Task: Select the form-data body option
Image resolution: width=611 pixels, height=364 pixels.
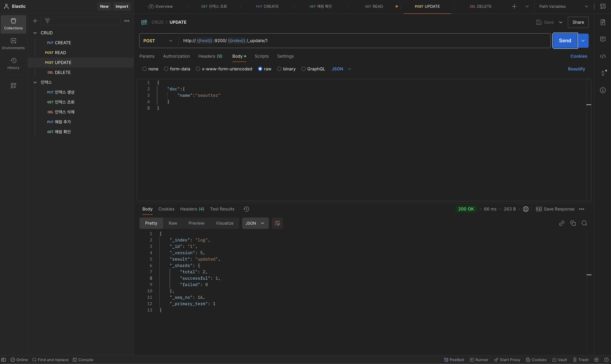Action: coord(166,69)
